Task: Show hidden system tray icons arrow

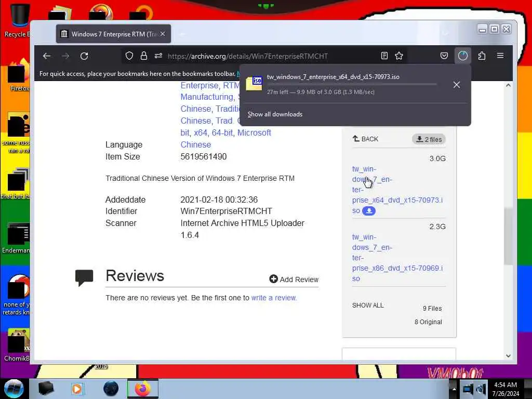Action: (x=454, y=389)
